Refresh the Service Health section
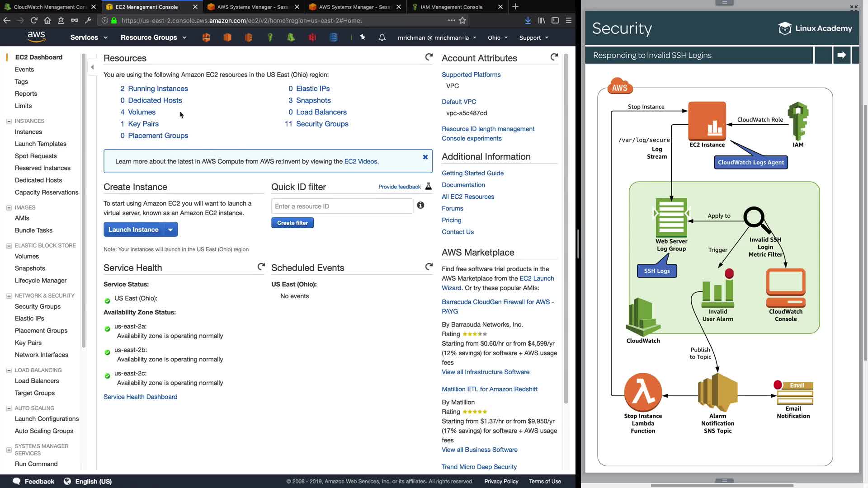Viewport: 868px width, 488px height. [261, 267]
